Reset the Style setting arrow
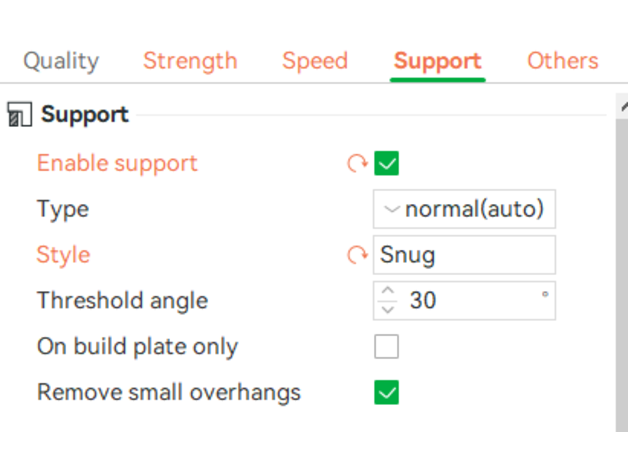Screen dimensions: 628x472 357,255
